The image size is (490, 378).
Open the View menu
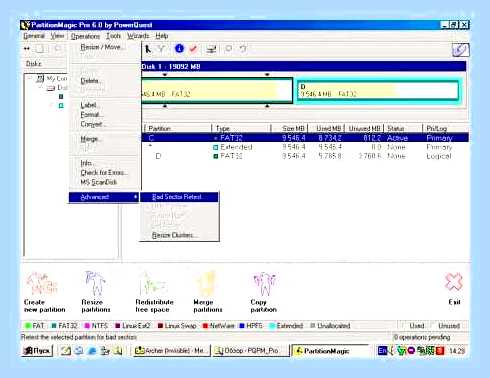pos(57,36)
